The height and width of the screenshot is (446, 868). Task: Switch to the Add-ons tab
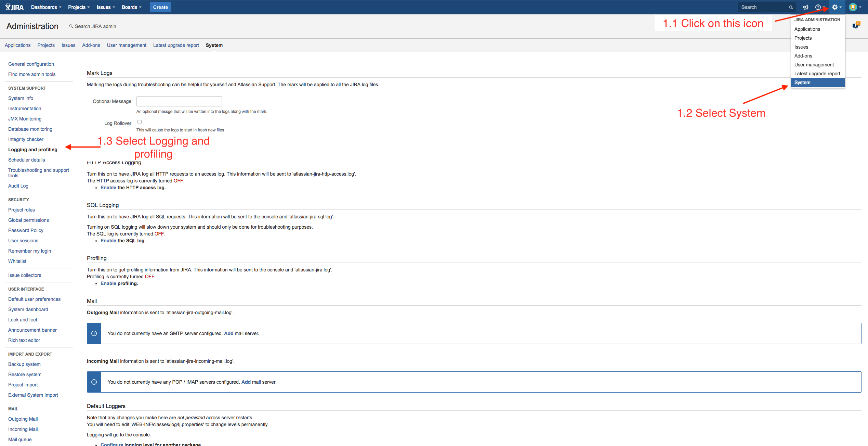pyautogui.click(x=91, y=45)
